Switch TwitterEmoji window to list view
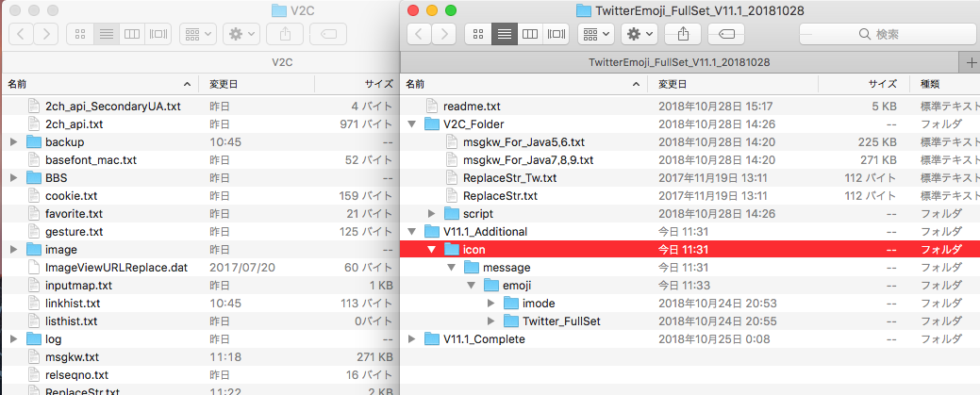Viewport: 980px width, 395px height. pyautogui.click(x=505, y=34)
